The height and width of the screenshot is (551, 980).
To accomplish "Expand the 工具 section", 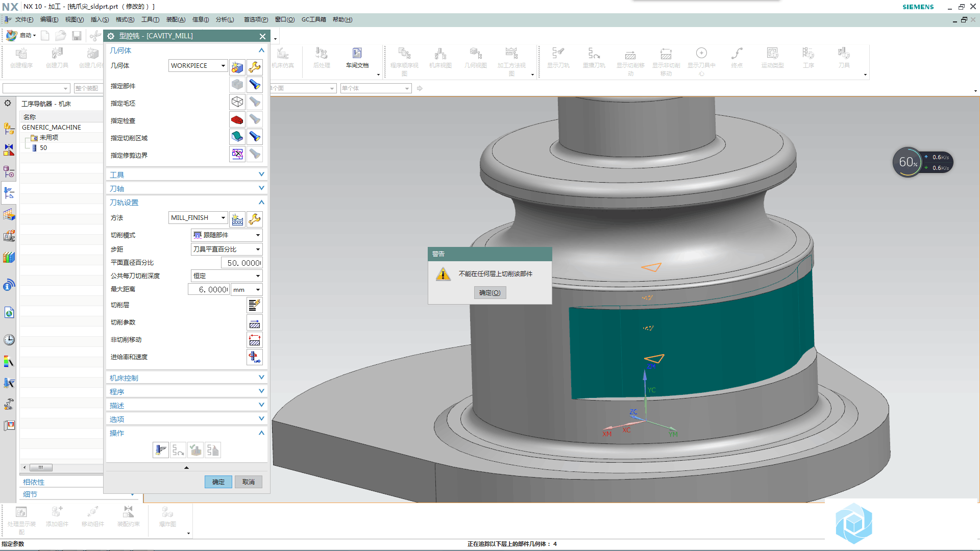I will coord(186,174).
